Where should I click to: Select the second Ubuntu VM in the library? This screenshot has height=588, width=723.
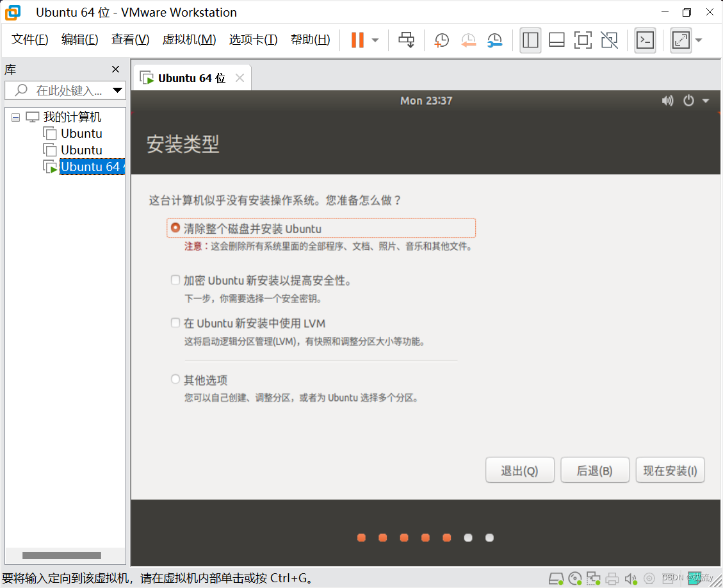(x=81, y=150)
